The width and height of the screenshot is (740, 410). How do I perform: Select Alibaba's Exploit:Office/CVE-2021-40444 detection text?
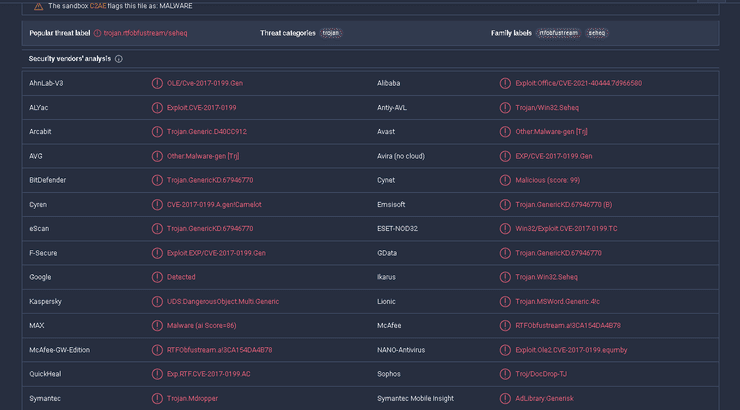[x=579, y=84]
